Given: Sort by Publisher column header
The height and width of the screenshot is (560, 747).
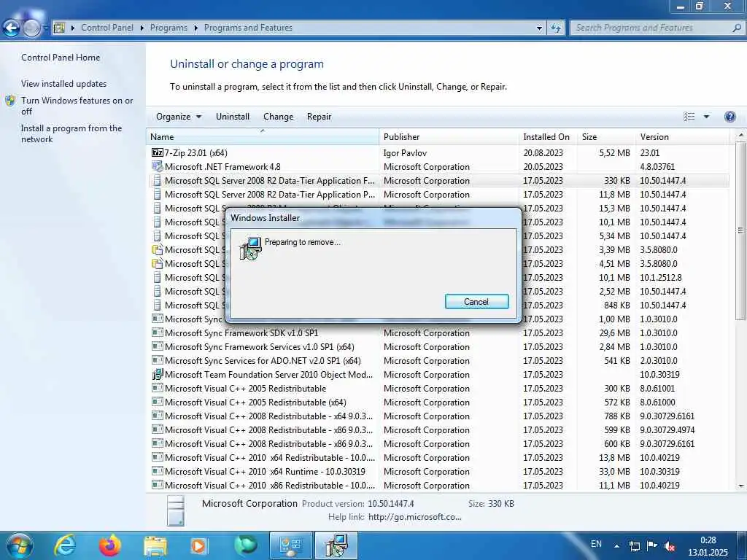Looking at the screenshot, I should (x=449, y=136).
